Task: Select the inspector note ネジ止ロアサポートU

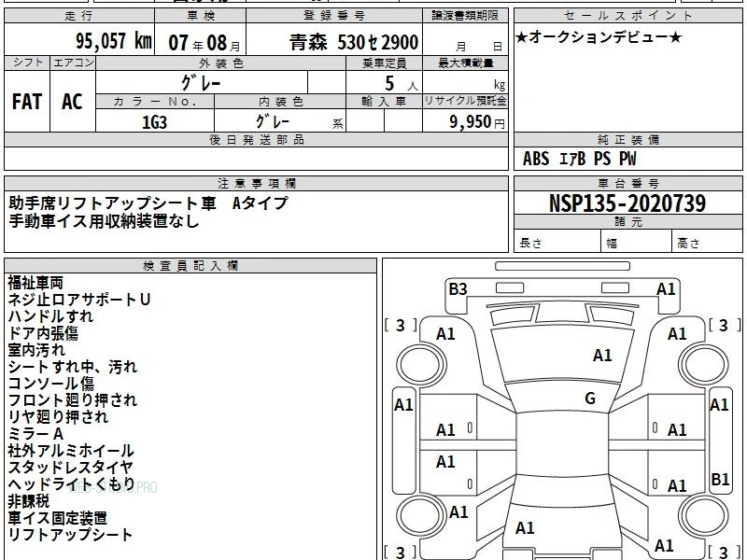Action: pos(79,300)
